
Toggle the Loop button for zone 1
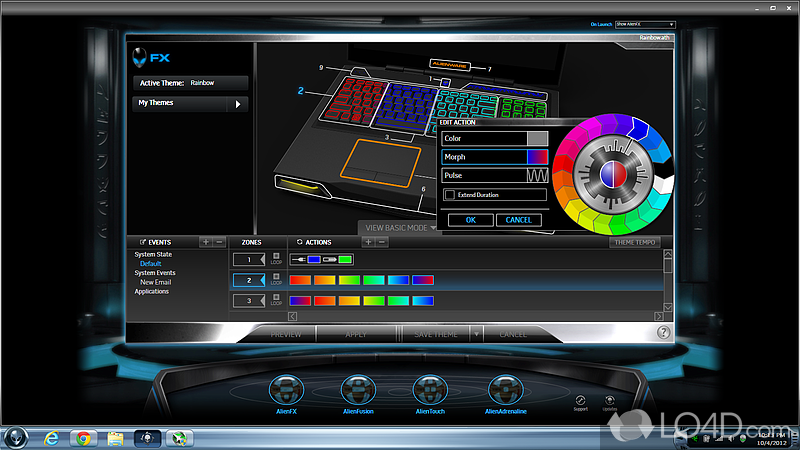click(276, 259)
